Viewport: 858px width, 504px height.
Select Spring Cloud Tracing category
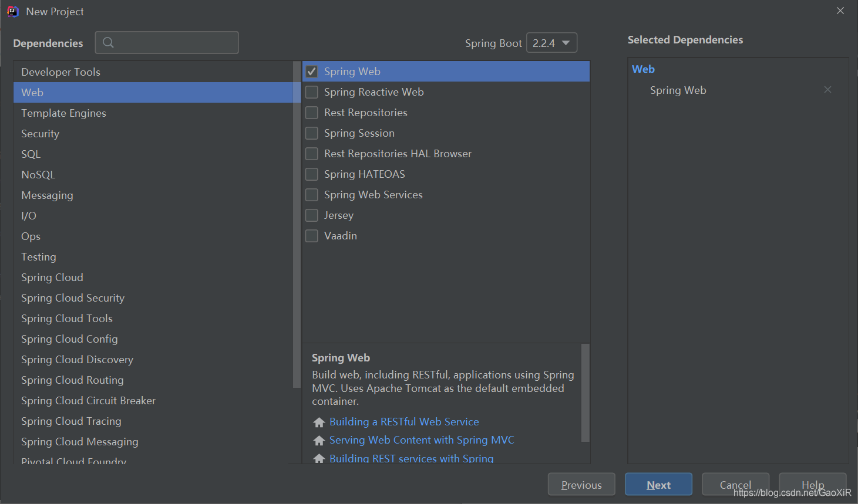tap(153, 421)
